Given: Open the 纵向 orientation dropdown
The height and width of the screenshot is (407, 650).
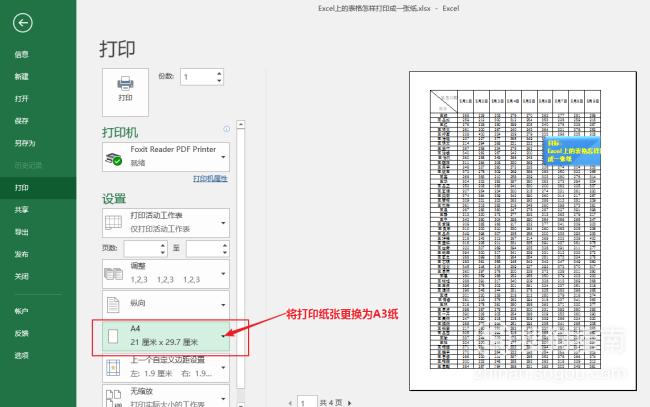Looking at the screenshot, I should (x=223, y=305).
